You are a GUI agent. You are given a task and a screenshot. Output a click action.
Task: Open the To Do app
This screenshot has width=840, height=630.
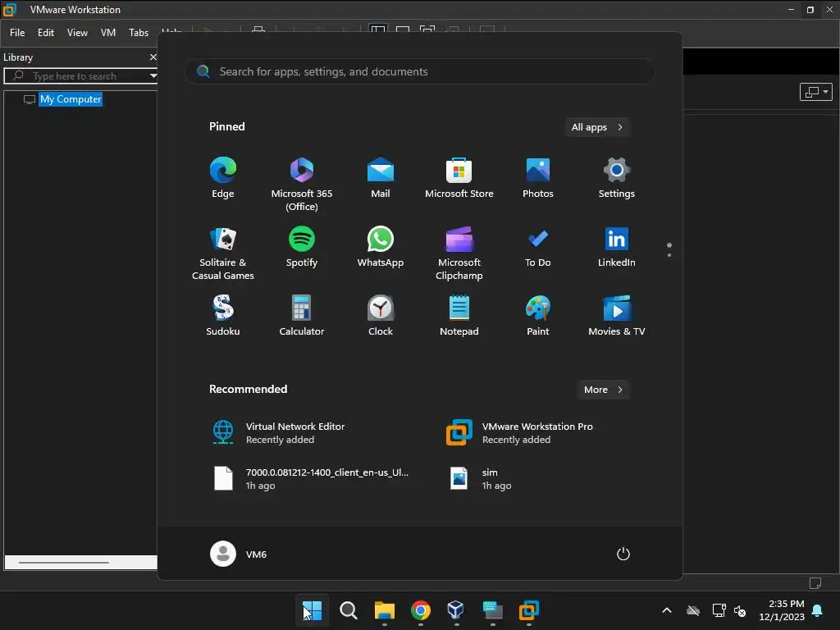pos(538,248)
